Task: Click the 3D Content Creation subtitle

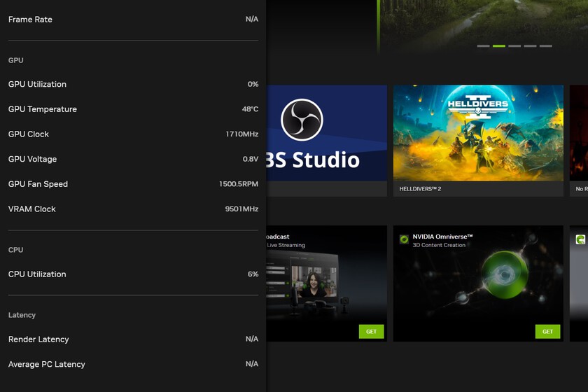Action: (x=439, y=245)
